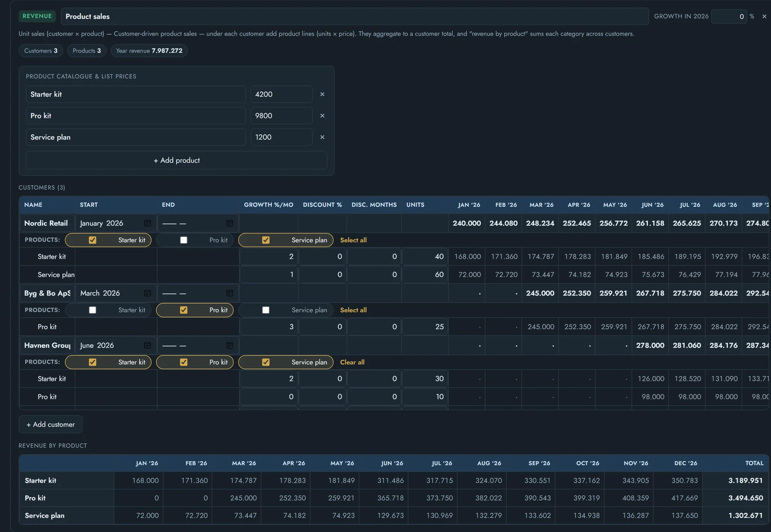771x532 pixels.
Task: Click Select all products for Nordic Retail
Action: click(353, 240)
